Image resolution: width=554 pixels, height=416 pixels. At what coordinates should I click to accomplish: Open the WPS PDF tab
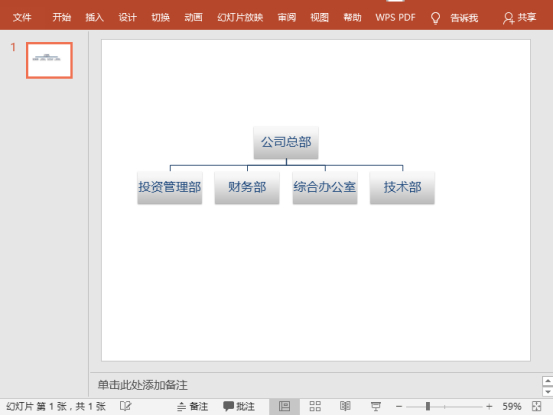click(x=395, y=17)
